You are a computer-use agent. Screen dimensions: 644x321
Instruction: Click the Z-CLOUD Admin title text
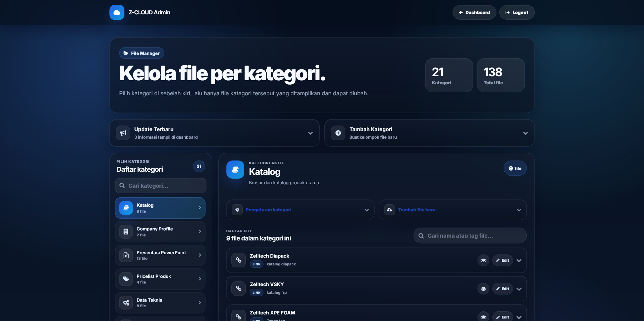pyautogui.click(x=149, y=12)
